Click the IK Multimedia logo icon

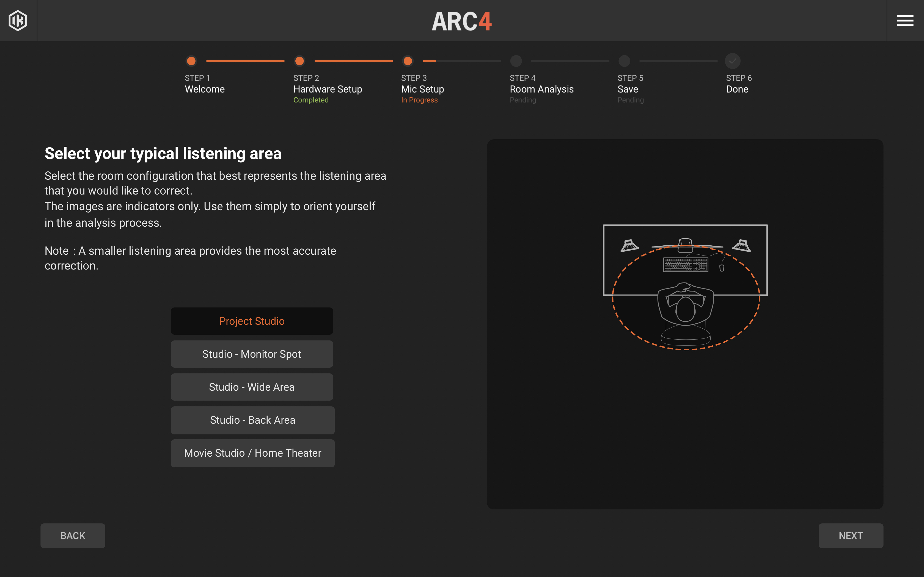pos(18,20)
